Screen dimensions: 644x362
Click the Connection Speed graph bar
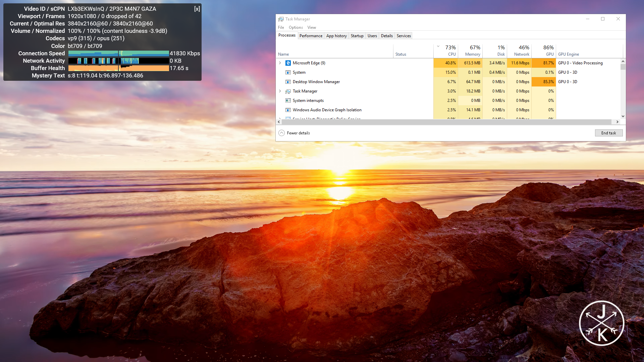click(x=119, y=53)
